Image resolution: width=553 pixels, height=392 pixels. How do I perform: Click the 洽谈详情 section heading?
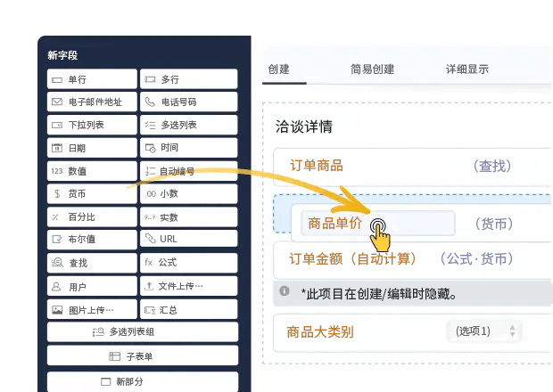pyautogui.click(x=303, y=127)
